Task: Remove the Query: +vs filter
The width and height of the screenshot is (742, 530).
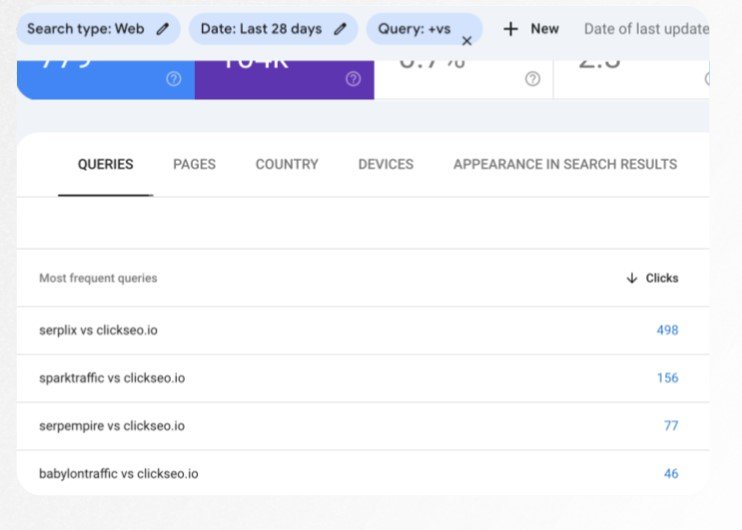Action: [x=467, y=41]
